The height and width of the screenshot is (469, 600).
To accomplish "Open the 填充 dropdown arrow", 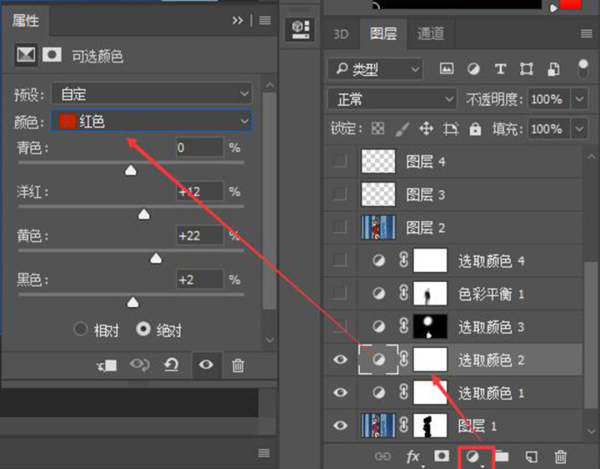I will click(579, 129).
